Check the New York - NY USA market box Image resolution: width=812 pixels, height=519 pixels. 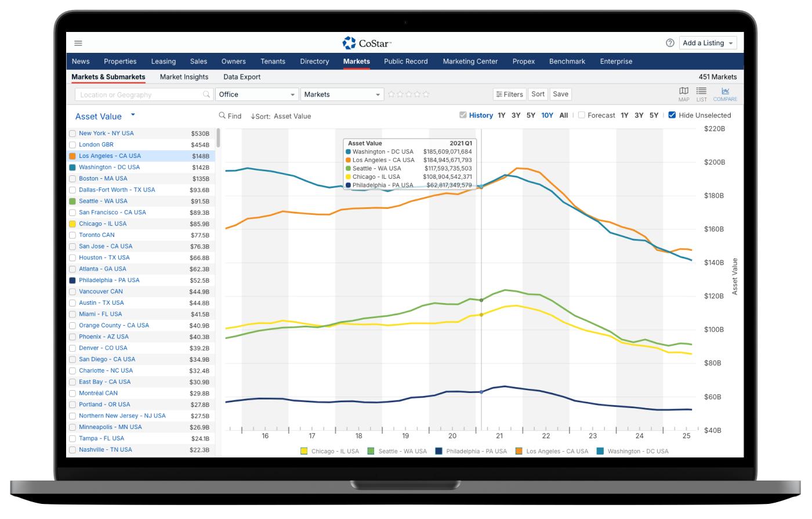point(72,134)
